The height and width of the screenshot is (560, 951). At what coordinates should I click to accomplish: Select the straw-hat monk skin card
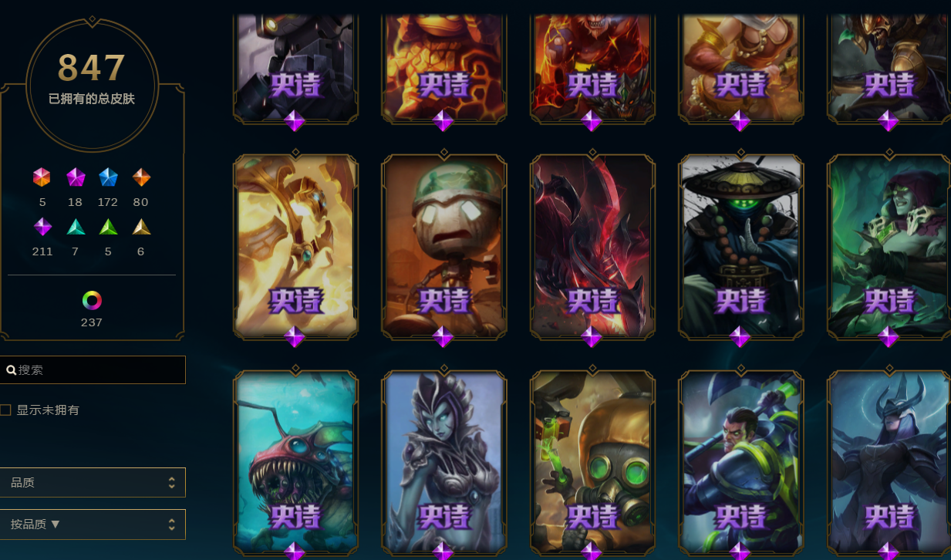[740, 246]
